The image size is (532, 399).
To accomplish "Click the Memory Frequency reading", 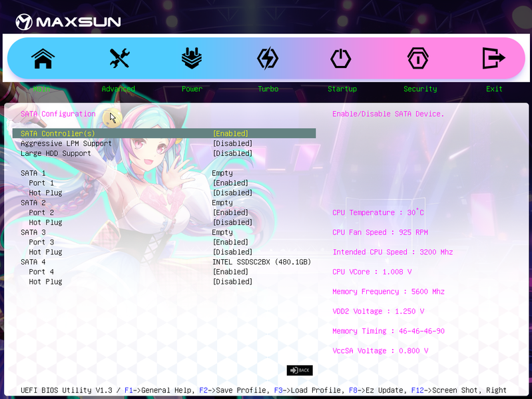I will click(388, 291).
